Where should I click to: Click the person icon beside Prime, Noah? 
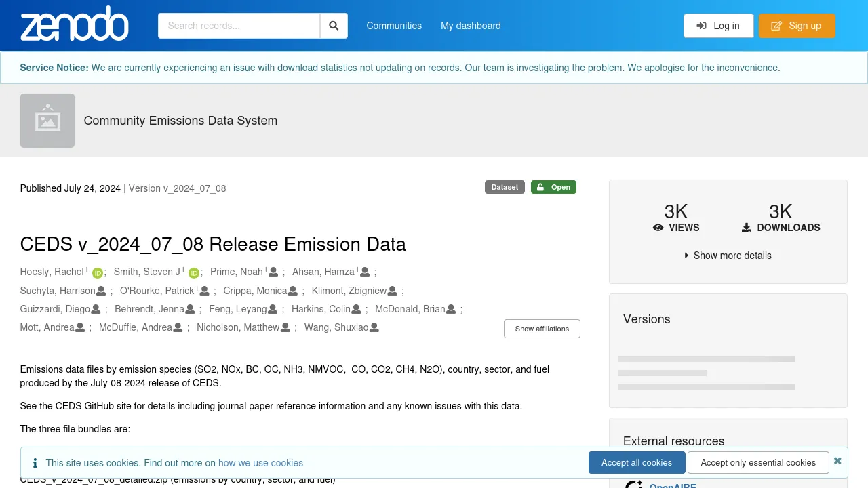[x=273, y=272]
